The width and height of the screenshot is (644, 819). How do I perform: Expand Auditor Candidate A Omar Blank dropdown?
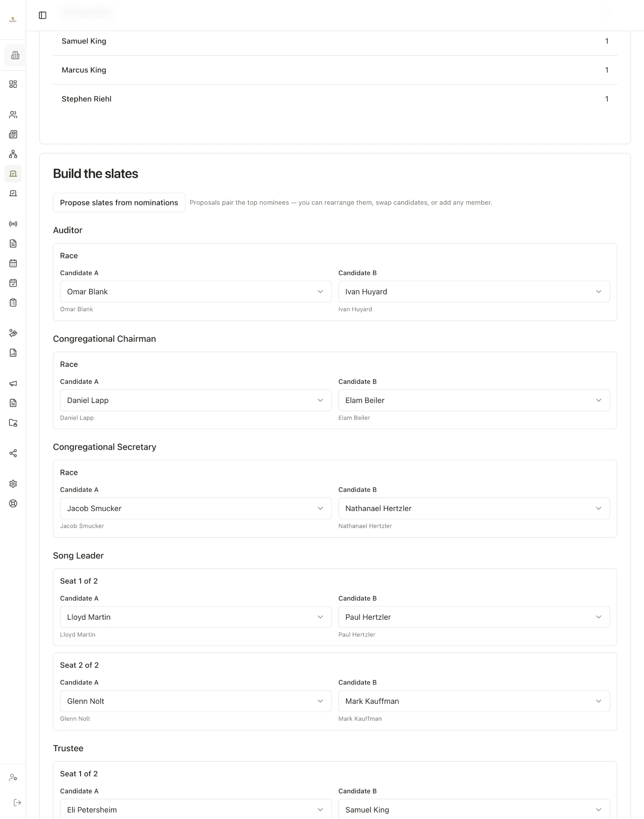click(196, 292)
